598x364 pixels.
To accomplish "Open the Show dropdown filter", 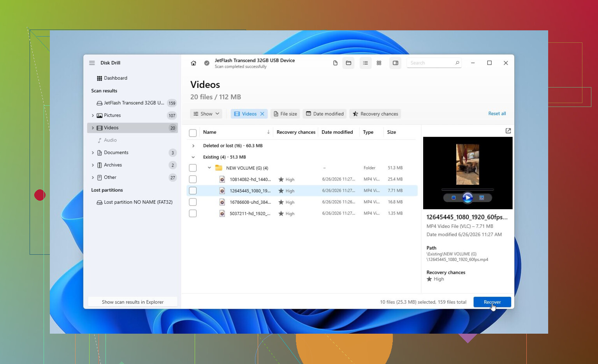I will pyautogui.click(x=206, y=114).
